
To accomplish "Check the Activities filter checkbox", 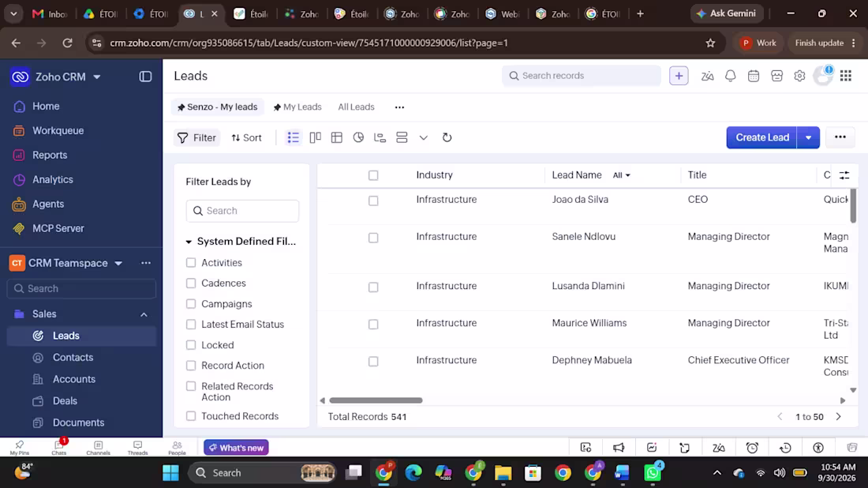I will coord(191,262).
